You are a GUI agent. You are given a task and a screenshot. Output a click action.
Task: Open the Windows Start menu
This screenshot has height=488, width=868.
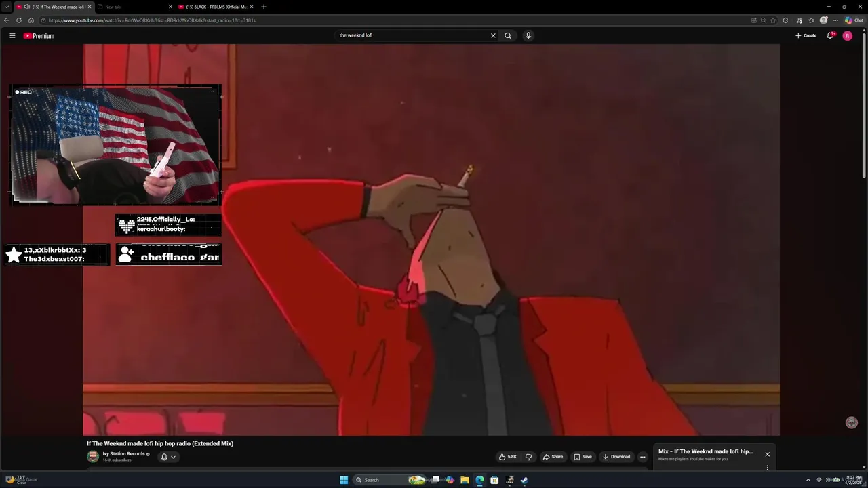tap(344, 480)
